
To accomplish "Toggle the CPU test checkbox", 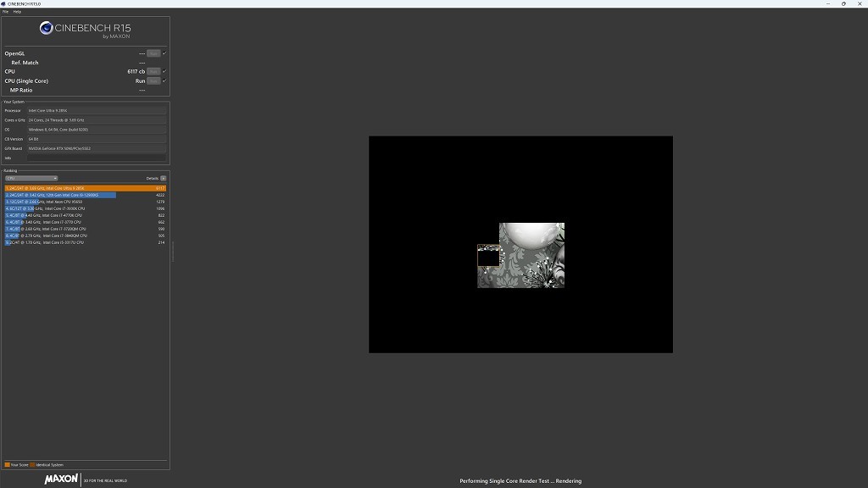I will [x=164, y=71].
